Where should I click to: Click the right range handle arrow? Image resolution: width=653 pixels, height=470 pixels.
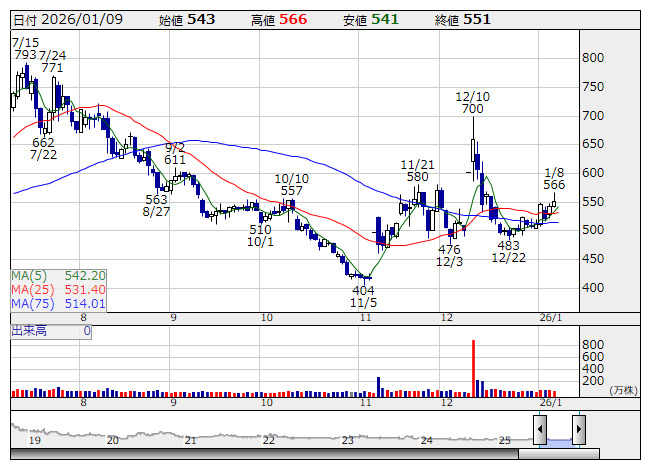point(578,431)
